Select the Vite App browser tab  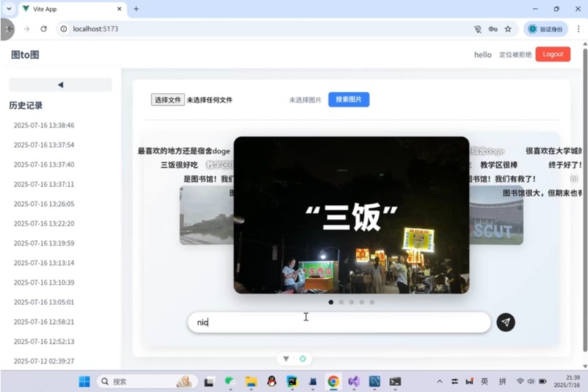coord(71,9)
